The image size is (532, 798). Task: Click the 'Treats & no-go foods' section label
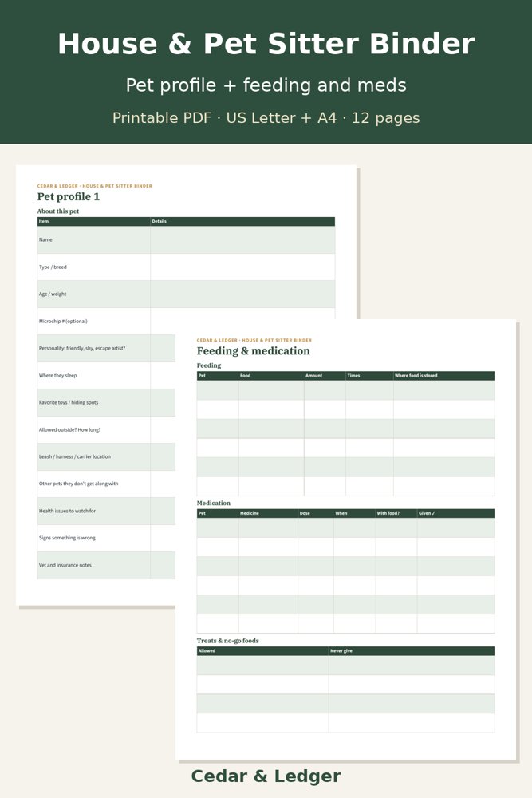228,641
